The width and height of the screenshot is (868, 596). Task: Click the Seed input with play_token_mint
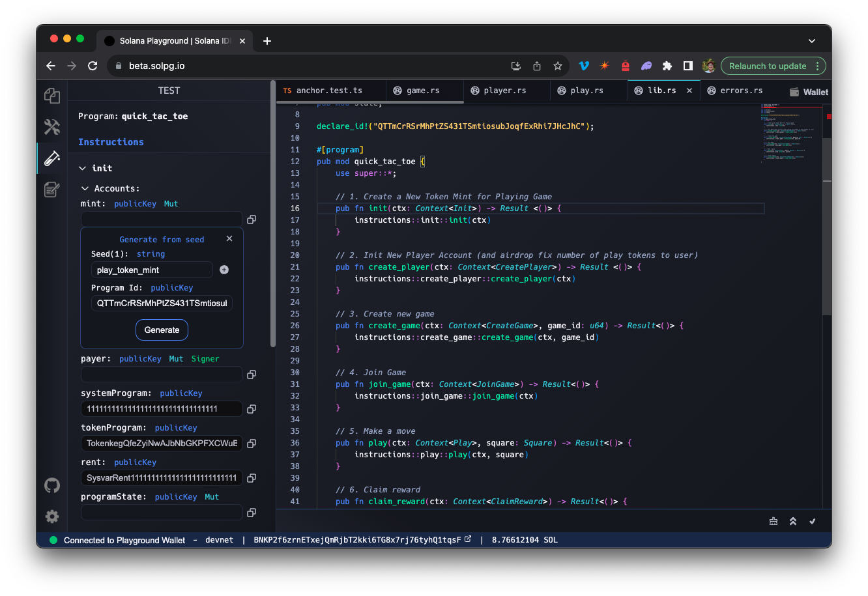click(152, 270)
